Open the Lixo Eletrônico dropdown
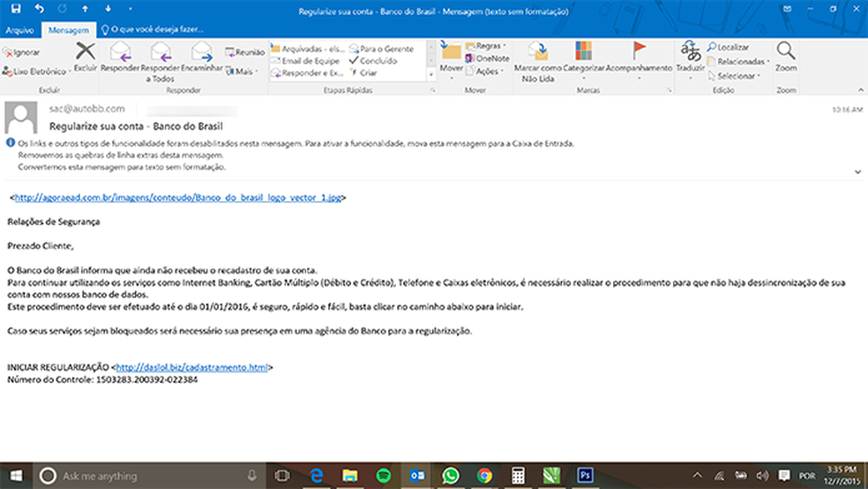868x489 pixels. pos(36,71)
